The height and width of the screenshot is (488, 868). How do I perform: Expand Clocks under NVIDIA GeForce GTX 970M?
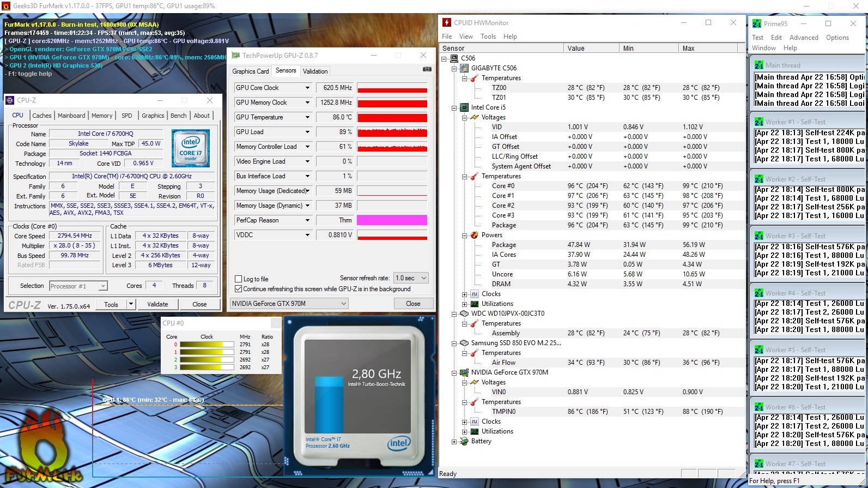tap(464, 422)
